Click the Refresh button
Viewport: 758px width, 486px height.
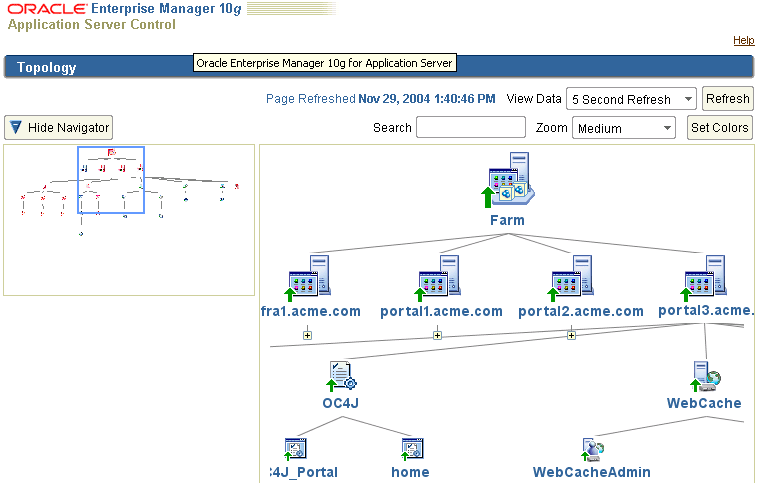tap(728, 99)
